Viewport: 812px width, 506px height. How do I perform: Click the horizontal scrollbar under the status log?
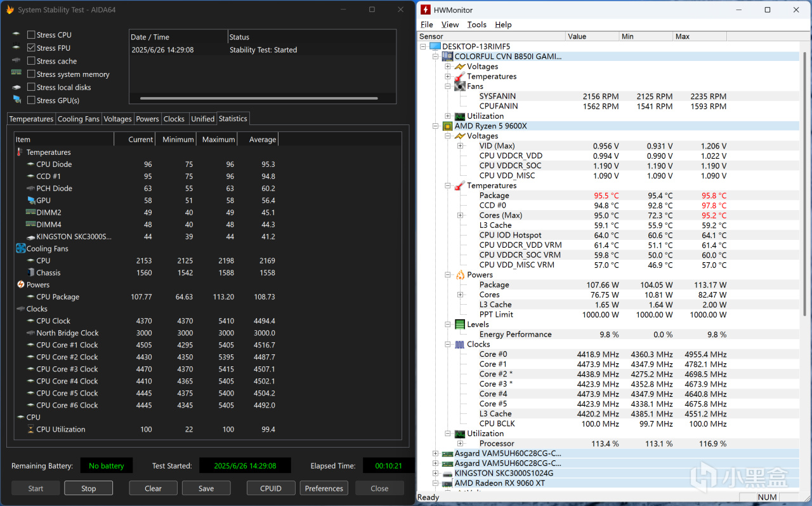pos(259,98)
